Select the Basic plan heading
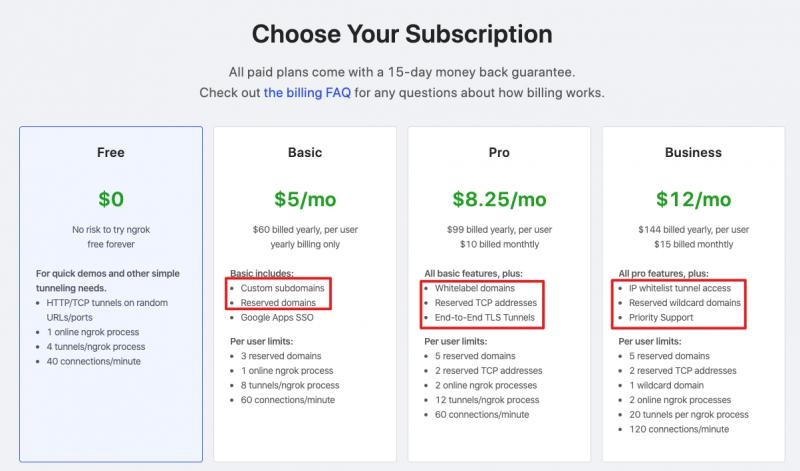Image resolution: width=800 pixels, height=471 pixels. coord(304,153)
